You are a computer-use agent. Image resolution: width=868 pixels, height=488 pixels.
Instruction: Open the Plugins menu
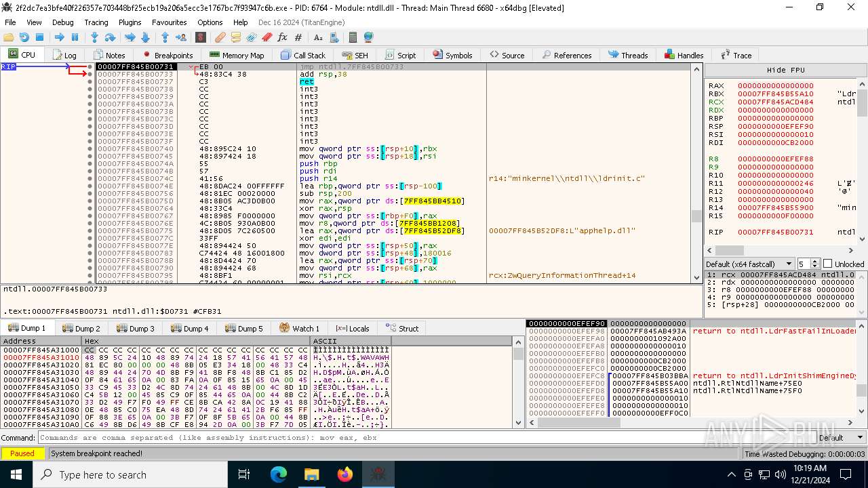[130, 22]
